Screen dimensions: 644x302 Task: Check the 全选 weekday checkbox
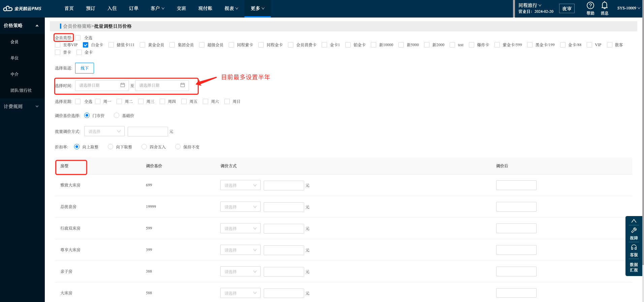[78, 101]
